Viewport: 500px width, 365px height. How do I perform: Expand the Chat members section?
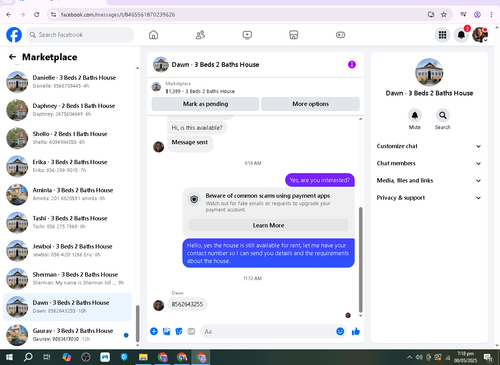point(429,163)
